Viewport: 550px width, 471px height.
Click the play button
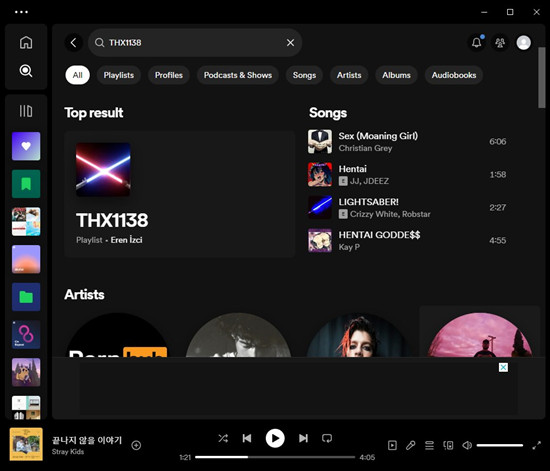tap(275, 438)
